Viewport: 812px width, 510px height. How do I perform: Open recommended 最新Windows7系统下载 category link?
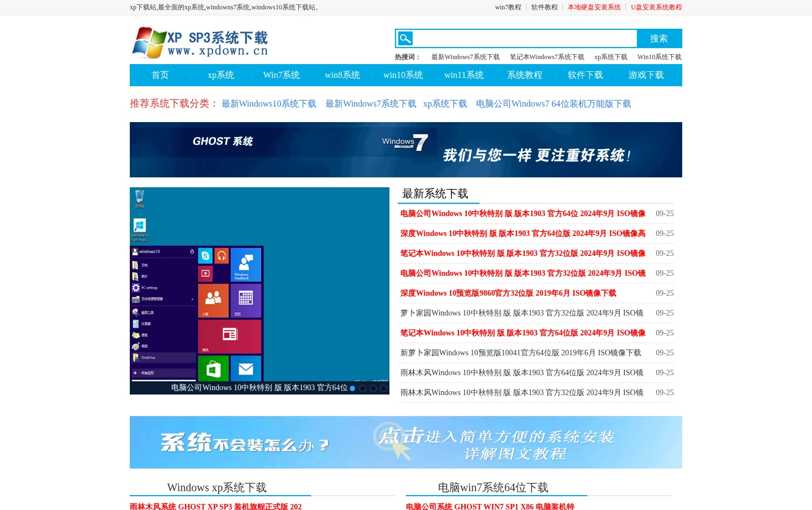pyautogui.click(x=371, y=104)
